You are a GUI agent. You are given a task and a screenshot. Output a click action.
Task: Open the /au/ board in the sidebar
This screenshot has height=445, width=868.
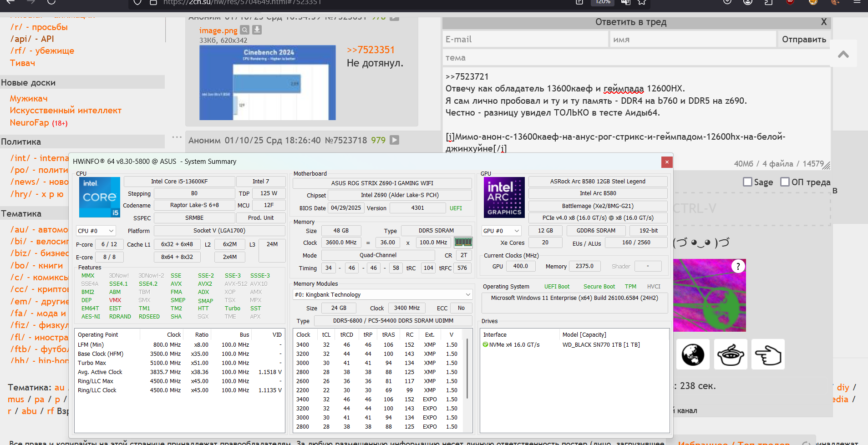click(39, 230)
